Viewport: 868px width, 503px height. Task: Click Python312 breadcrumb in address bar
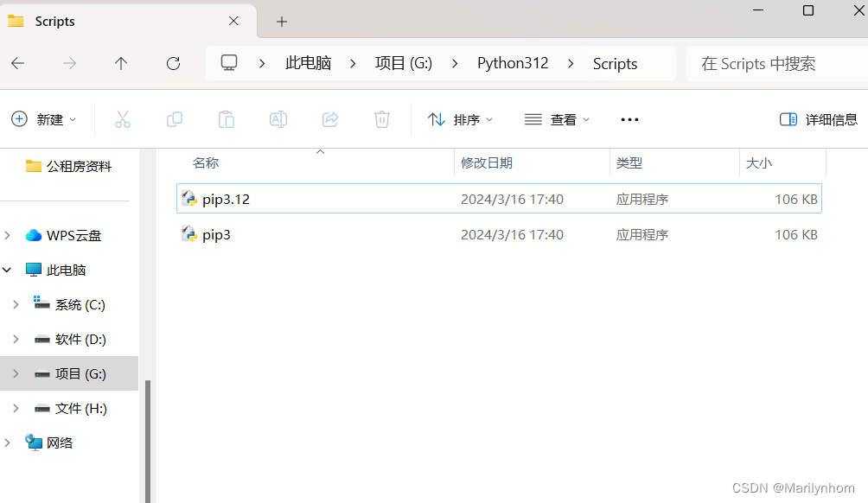(x=513, y=63)
